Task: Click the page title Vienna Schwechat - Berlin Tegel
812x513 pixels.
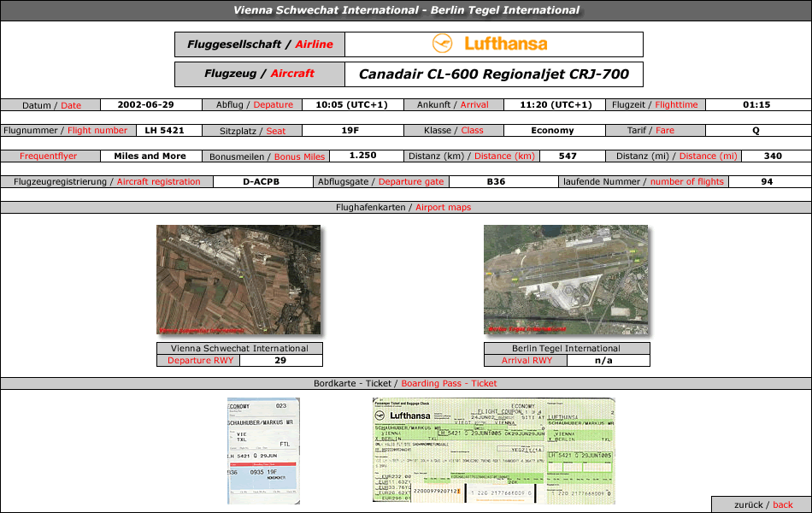Action: point(406,10)
